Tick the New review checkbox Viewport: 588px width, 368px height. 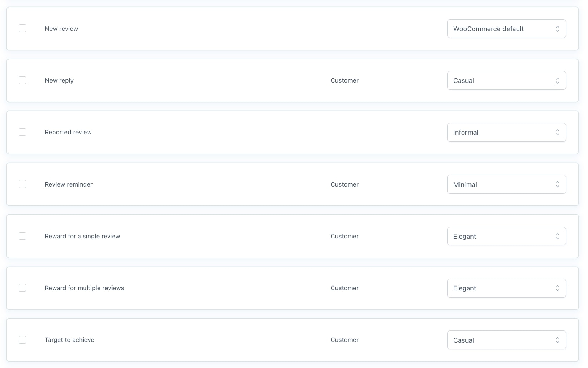pyautogui.click(x=22, y=28)
